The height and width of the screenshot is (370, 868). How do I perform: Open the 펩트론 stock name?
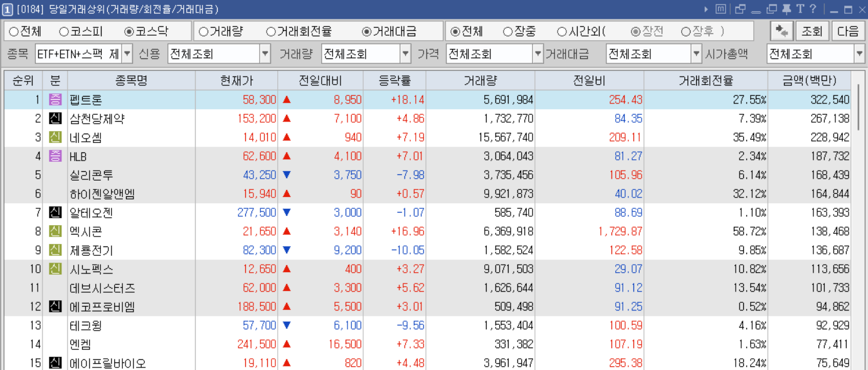click(86, 100)
